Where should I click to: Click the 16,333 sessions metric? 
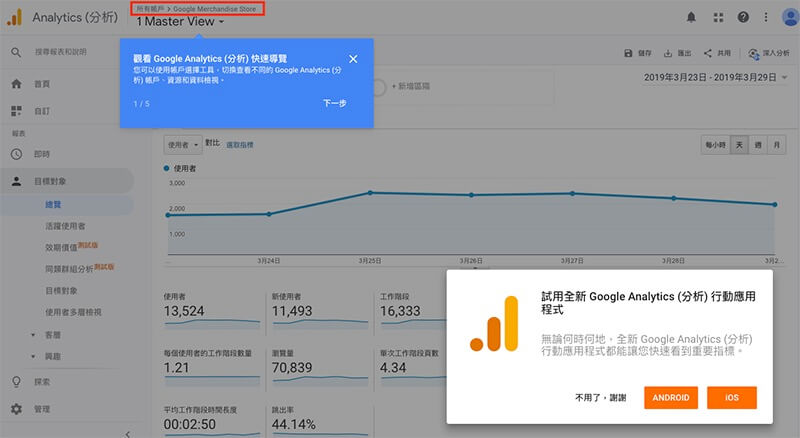tap(413, 310)
